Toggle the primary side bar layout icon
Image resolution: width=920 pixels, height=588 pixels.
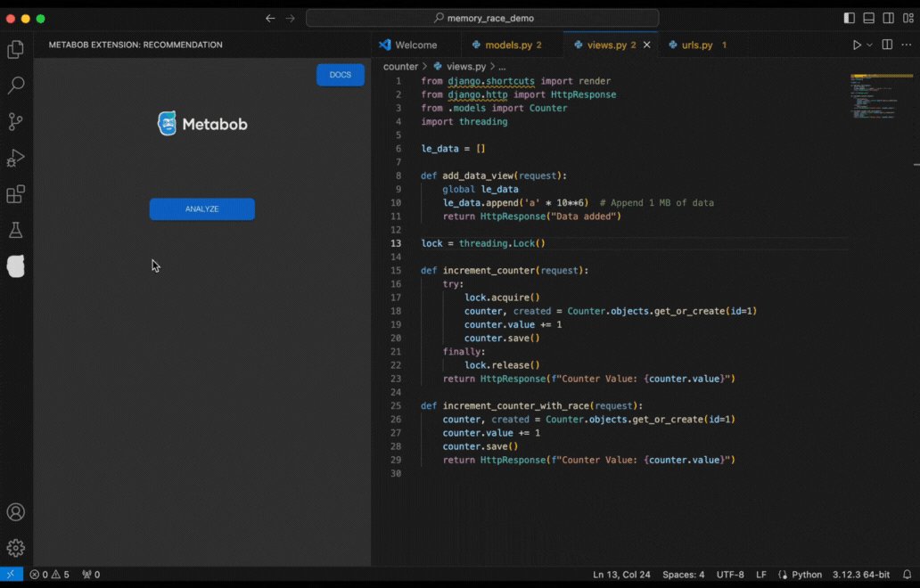coord(849,18)
